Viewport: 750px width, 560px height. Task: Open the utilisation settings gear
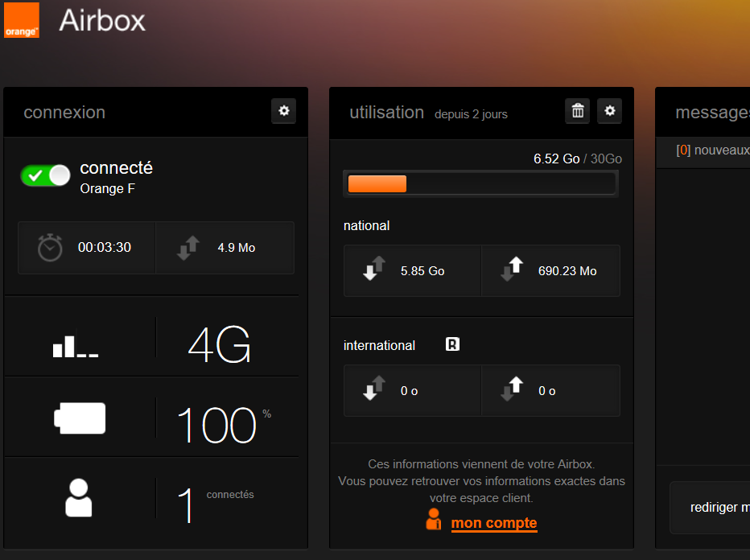click(x=609, y=111)
